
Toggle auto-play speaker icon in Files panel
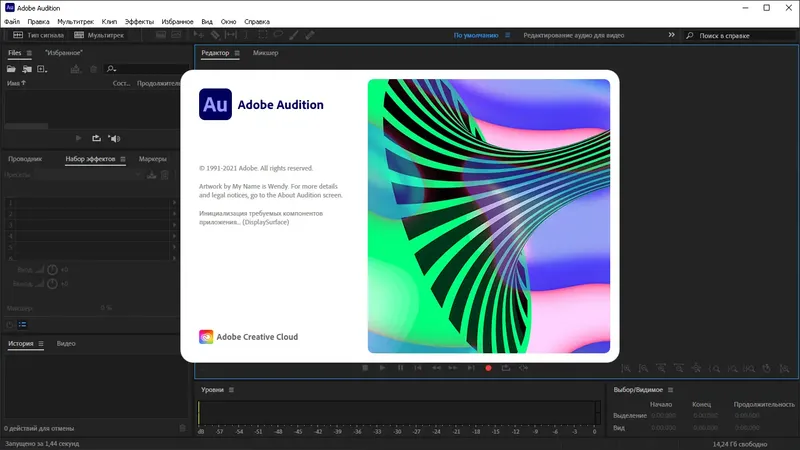coord(114,138)
